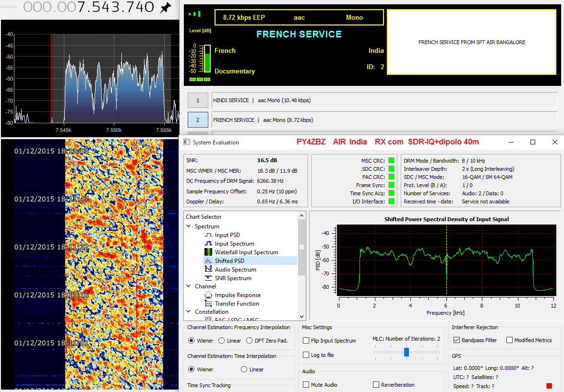Select the Transfer Function chart icon
The height and width of the screenshot is (392, 564).
[208, 304]
